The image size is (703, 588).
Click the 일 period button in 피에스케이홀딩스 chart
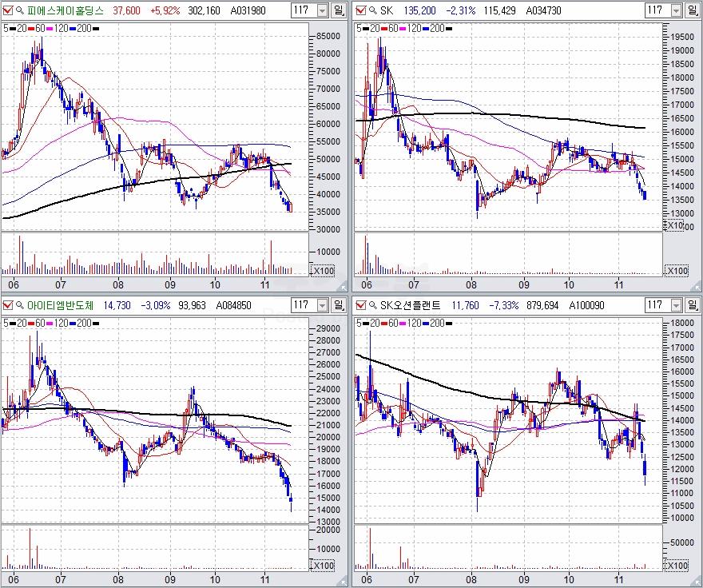tap(339, 10)
